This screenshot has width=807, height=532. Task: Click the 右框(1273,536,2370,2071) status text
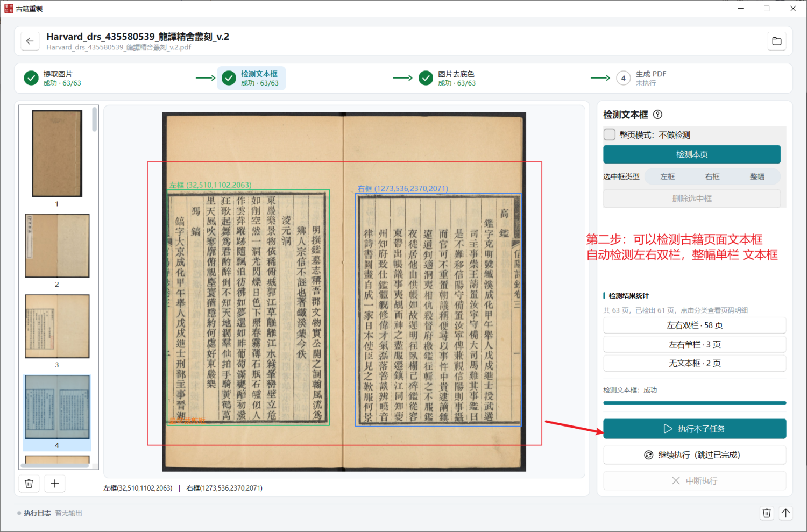pos(224,488)
